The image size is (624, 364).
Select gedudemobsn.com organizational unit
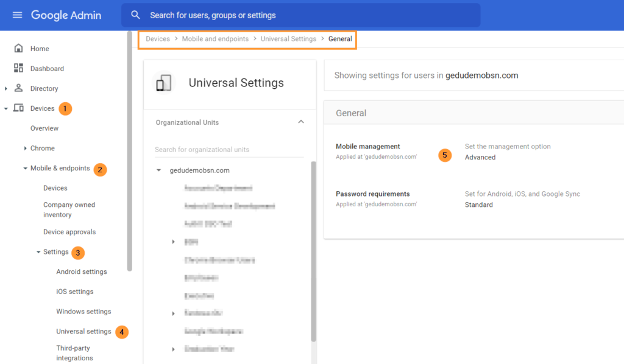199,170
